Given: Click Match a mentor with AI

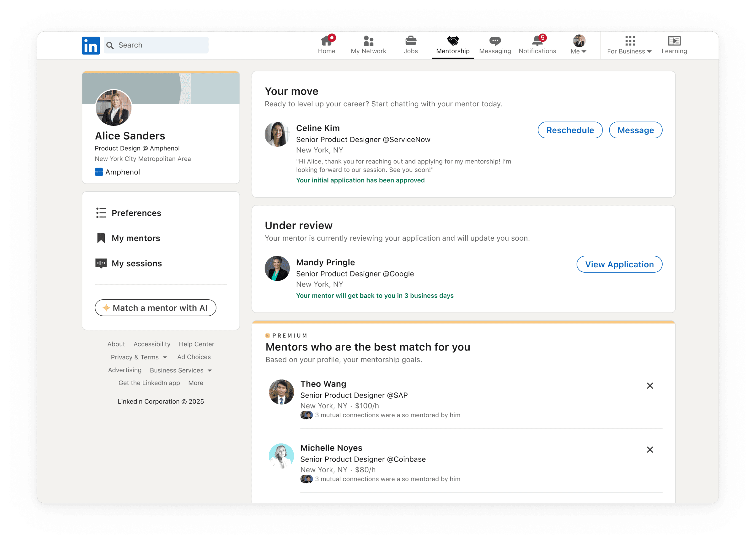Looking at the screenshot, I should tap(155, 308).
